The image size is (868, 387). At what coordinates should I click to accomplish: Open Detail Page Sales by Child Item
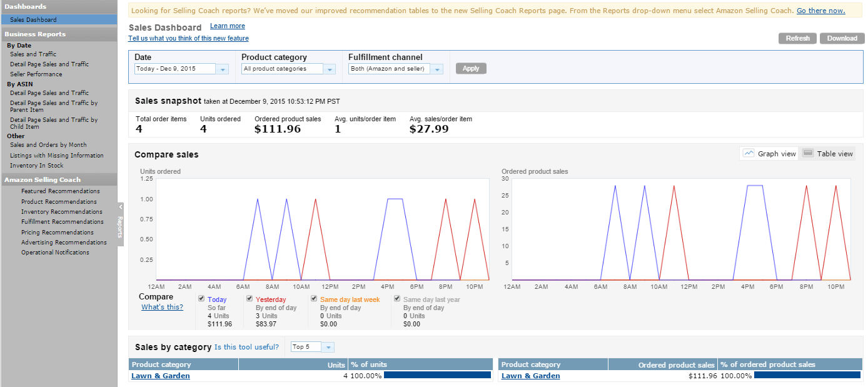(x=54, y=123)
